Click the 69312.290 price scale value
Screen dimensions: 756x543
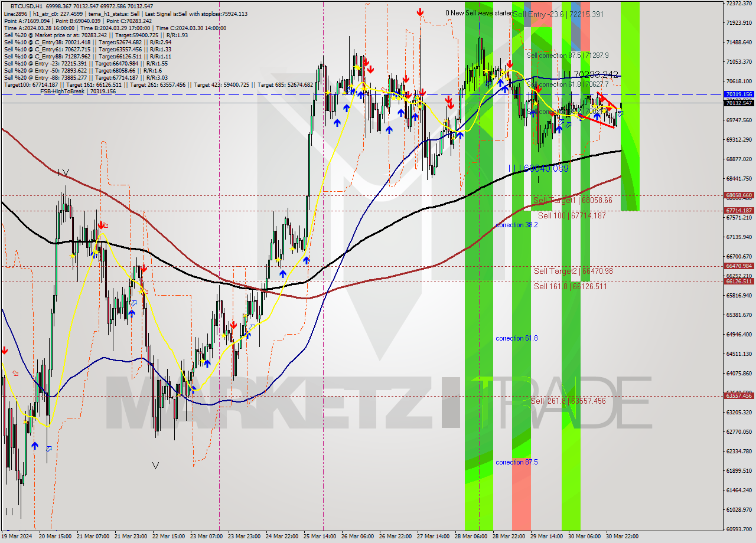739,140
